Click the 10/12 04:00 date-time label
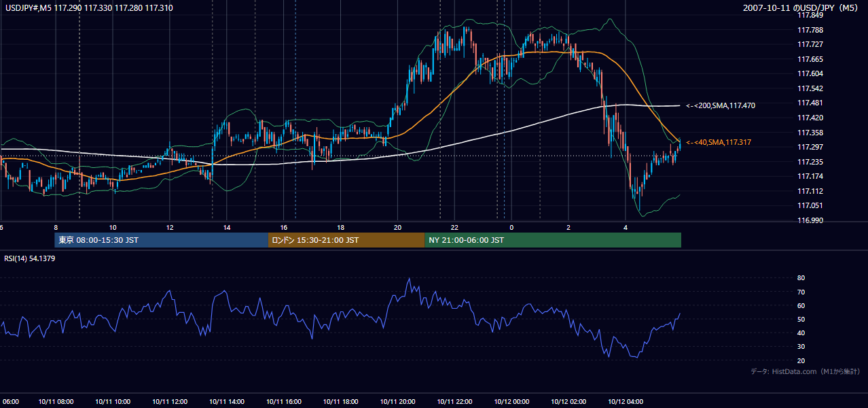 [x=626, y=402]
